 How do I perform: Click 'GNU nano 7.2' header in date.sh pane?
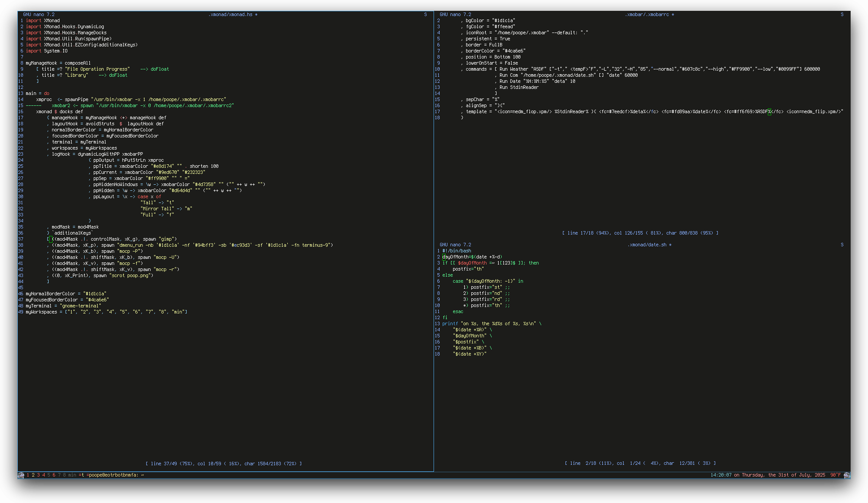tap(455, 245)
